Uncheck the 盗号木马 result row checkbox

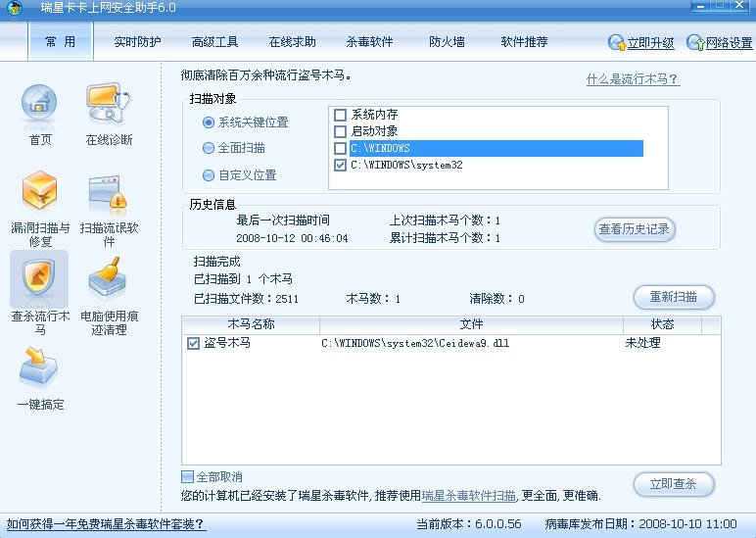point(193,343)
